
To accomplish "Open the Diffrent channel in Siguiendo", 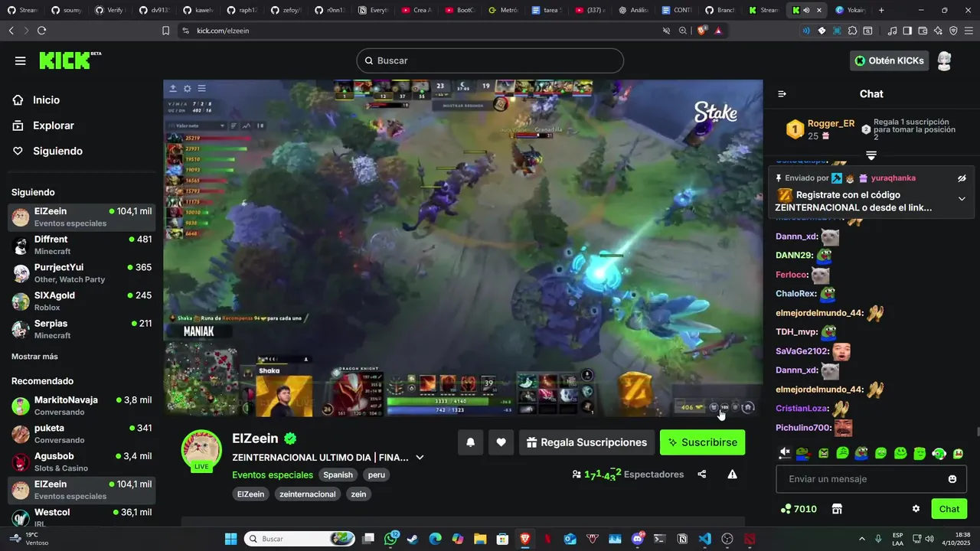I will [81, 245].
